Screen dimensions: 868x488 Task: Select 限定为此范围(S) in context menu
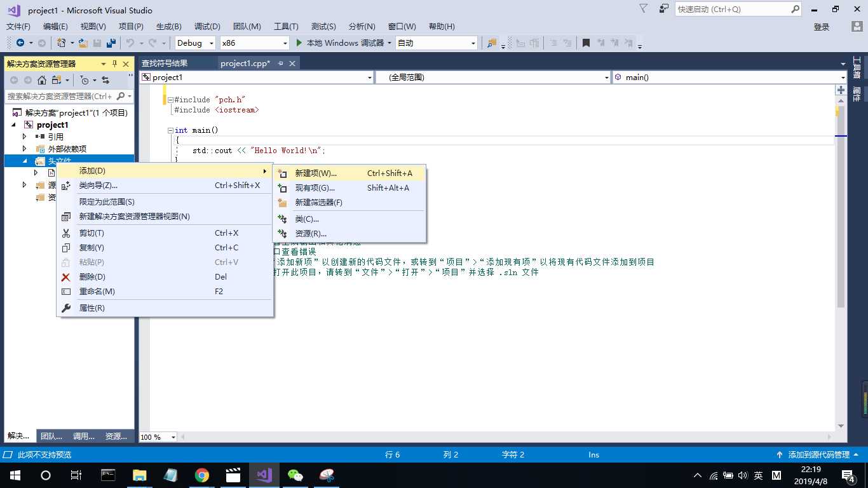point(165,202)
